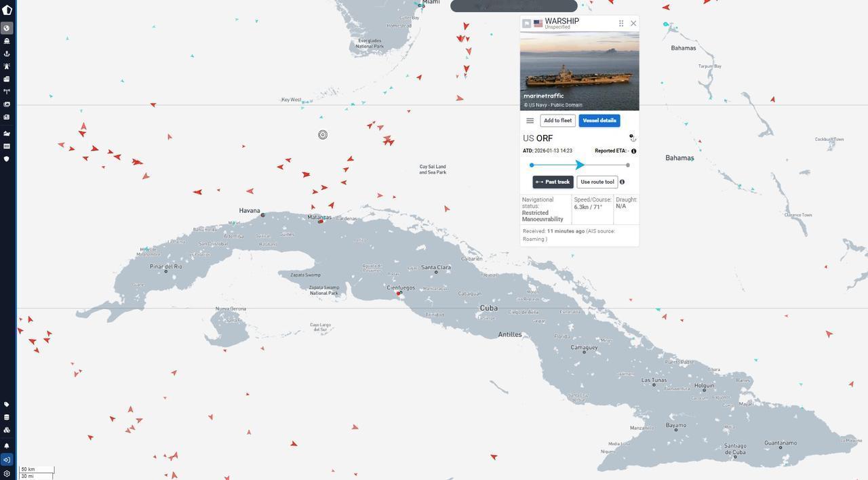Open the container grid icon in sidebar

7,146
